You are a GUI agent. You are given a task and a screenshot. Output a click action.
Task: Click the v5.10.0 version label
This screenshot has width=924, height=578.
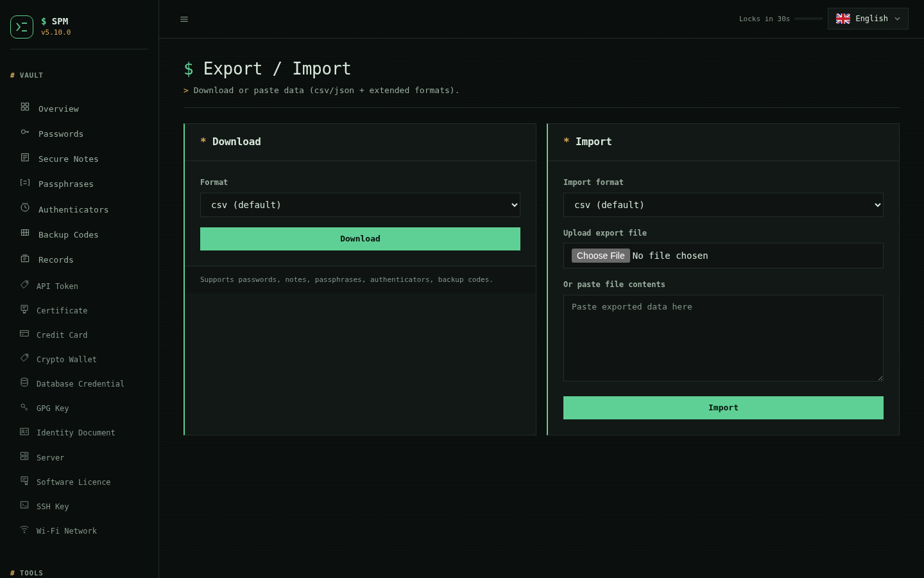coord(56,32)
